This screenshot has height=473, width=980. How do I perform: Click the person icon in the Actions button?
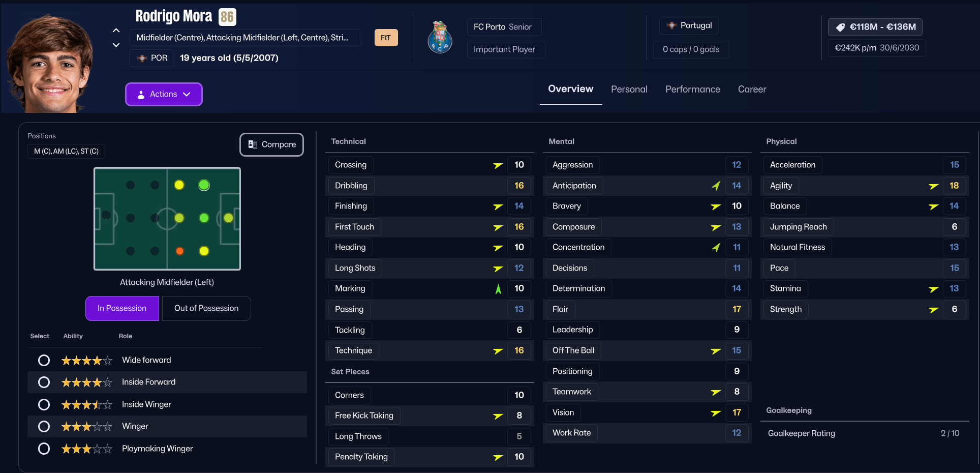(141, 95)
